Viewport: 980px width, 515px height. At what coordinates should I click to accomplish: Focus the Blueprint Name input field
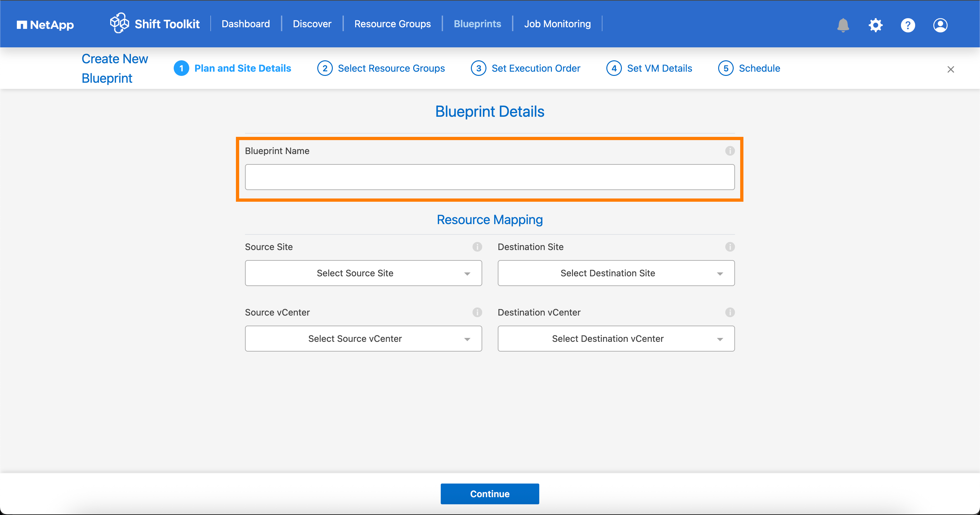(490, 177)
